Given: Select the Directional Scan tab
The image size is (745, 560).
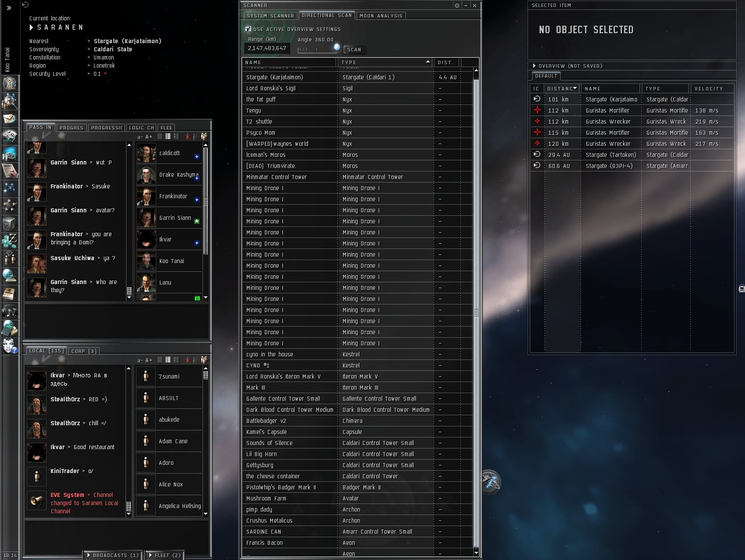Looking at the screenshot, I should tap(327, 15).
